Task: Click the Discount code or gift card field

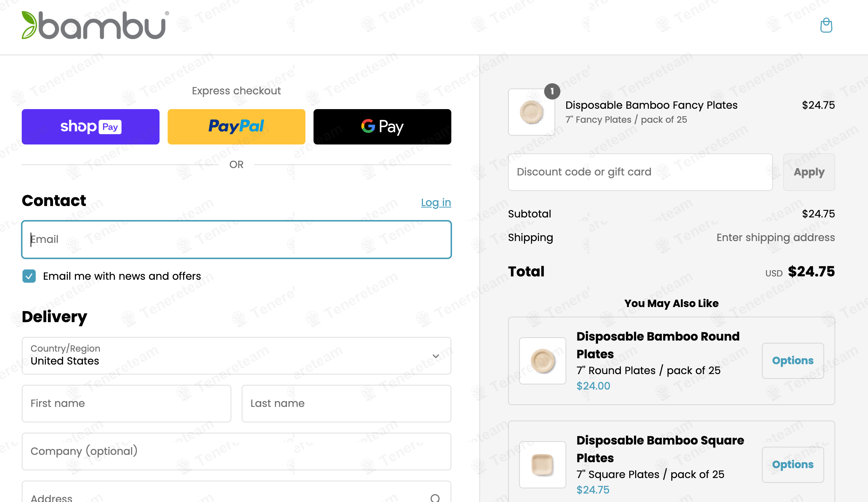Action: [x=640, y=172]
